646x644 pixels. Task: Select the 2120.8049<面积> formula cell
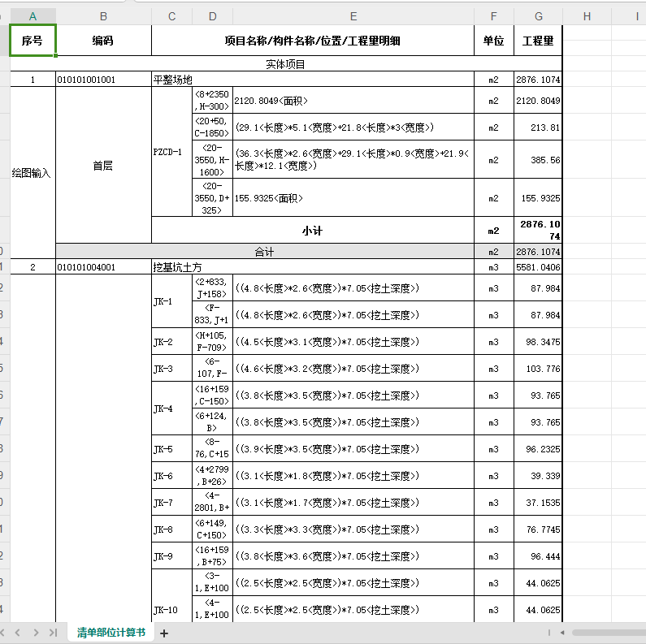pyautogui.click(x=353, y=101)
